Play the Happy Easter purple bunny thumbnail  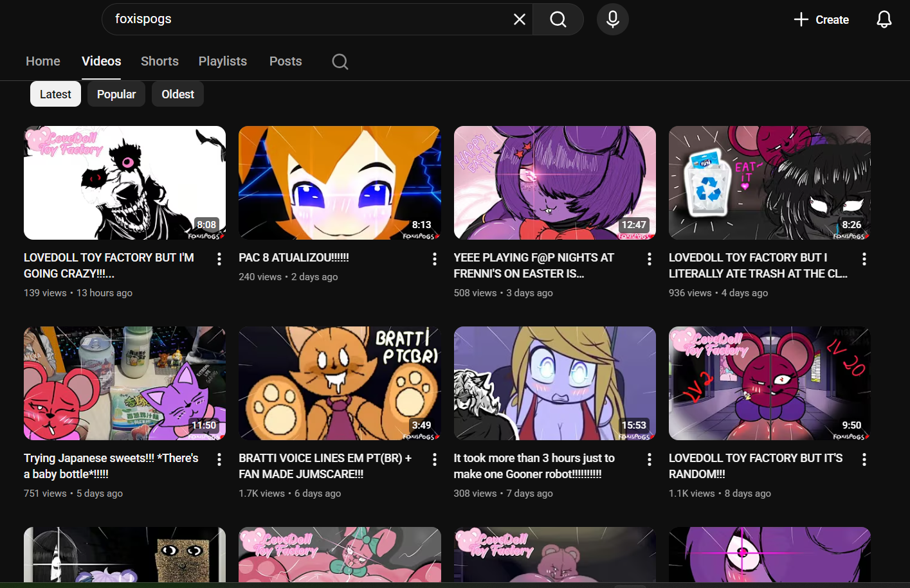point(555,183)
